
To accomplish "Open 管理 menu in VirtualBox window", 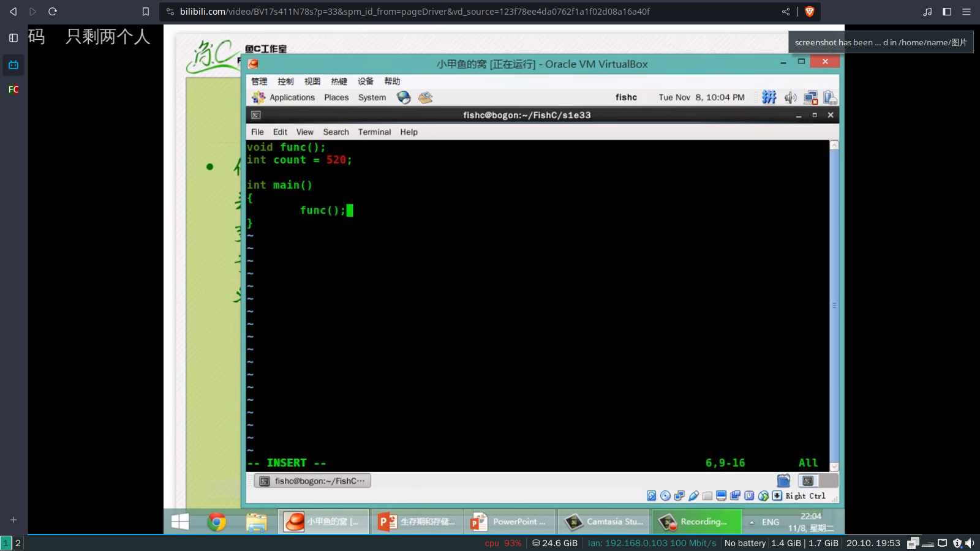I will [259, 81].
